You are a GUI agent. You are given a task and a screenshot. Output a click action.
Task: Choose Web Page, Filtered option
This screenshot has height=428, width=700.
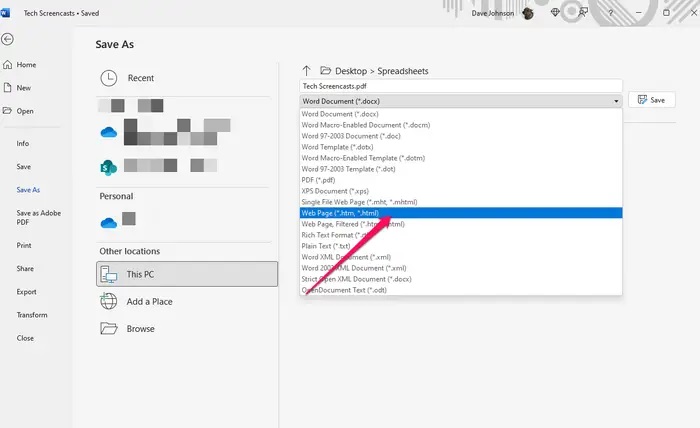pos(461,224)
